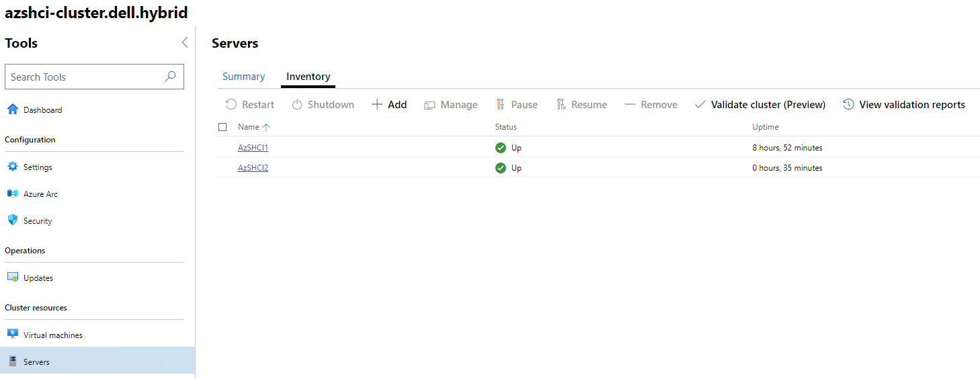980x379 pixels.
Task: Click the search magnifier icon
Action: pos(170,77)
